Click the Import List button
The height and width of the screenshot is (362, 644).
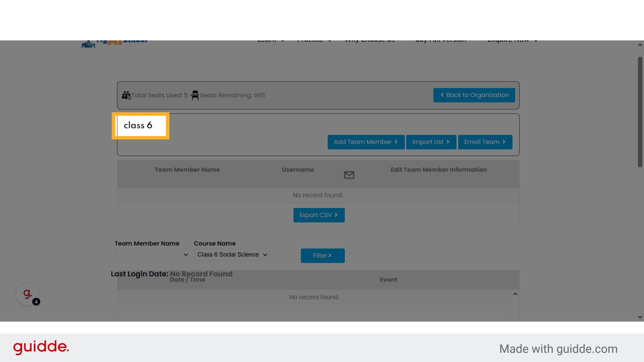coord(431,142)
